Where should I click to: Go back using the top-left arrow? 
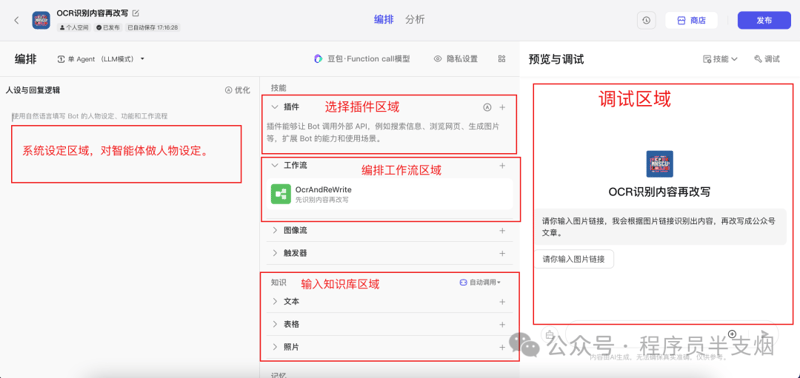[x=16, y=20]
